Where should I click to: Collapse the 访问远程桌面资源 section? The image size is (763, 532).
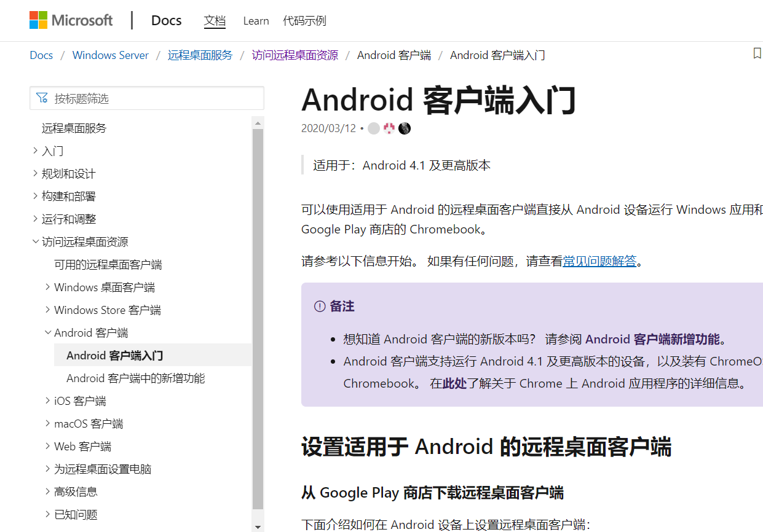pos(36,241)
